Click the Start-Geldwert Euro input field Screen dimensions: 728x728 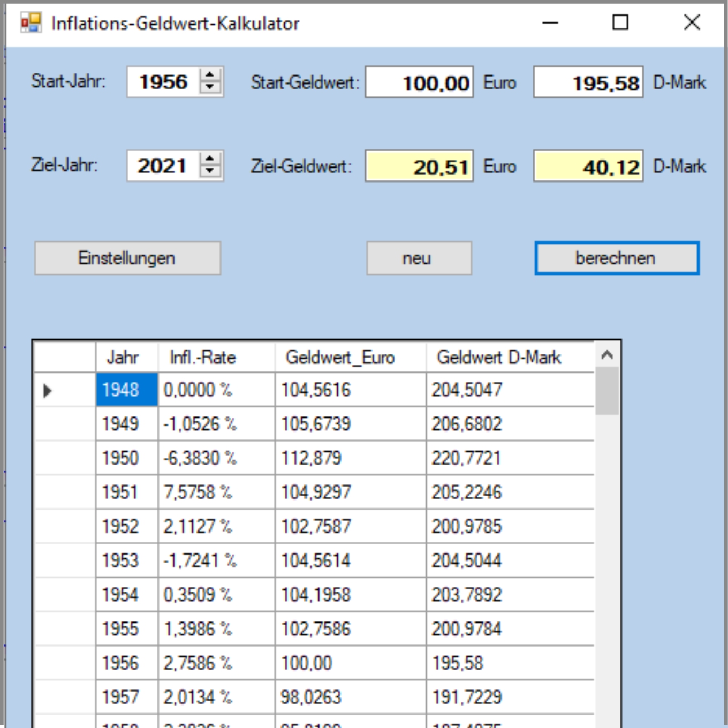pyautogui.click(x=419, y=82)
